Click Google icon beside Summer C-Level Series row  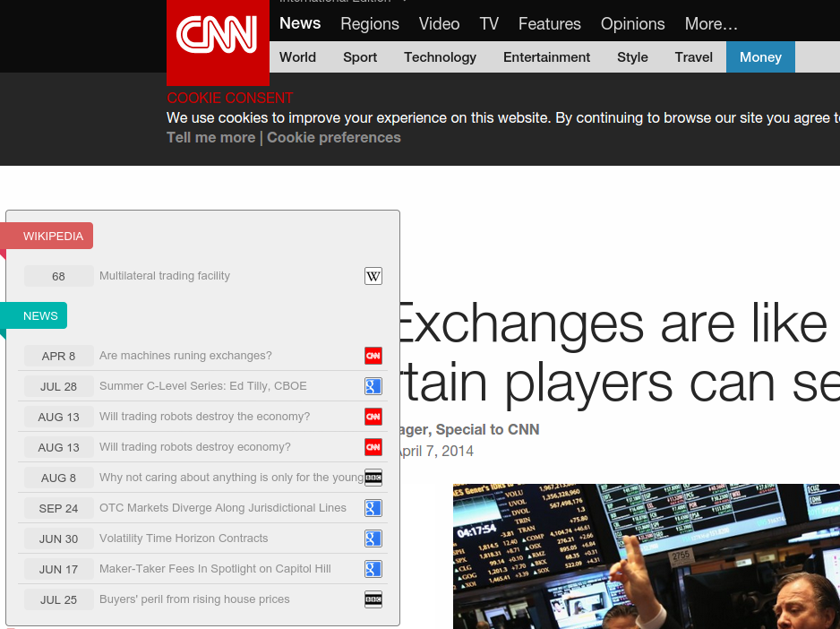[x=373, y=386]
